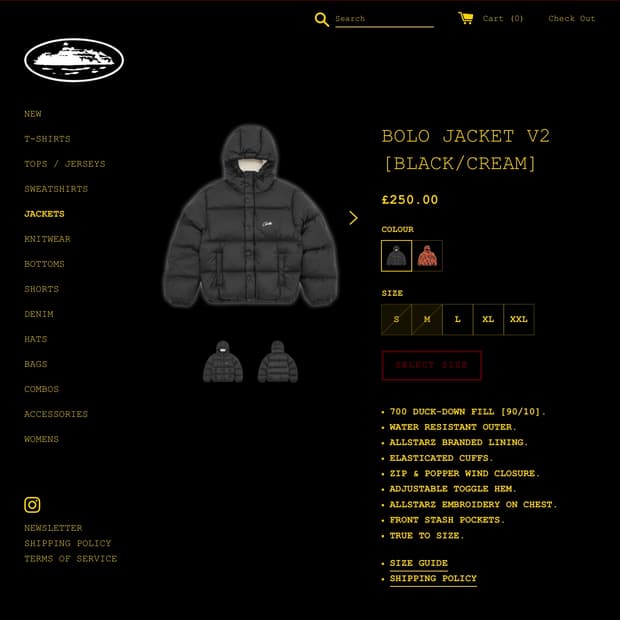
Task: Open the Size Guide link
Action: 419,563
